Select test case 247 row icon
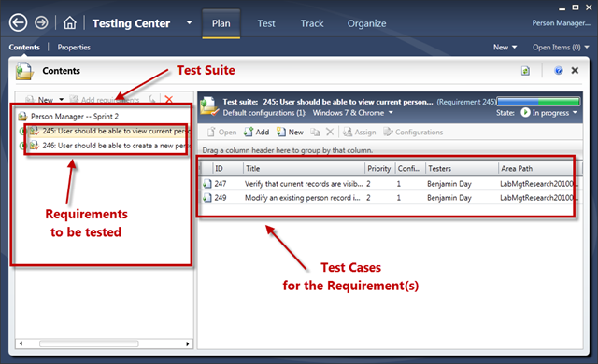The height and width of the screenshot is (364, 598). tap(207, 184)
